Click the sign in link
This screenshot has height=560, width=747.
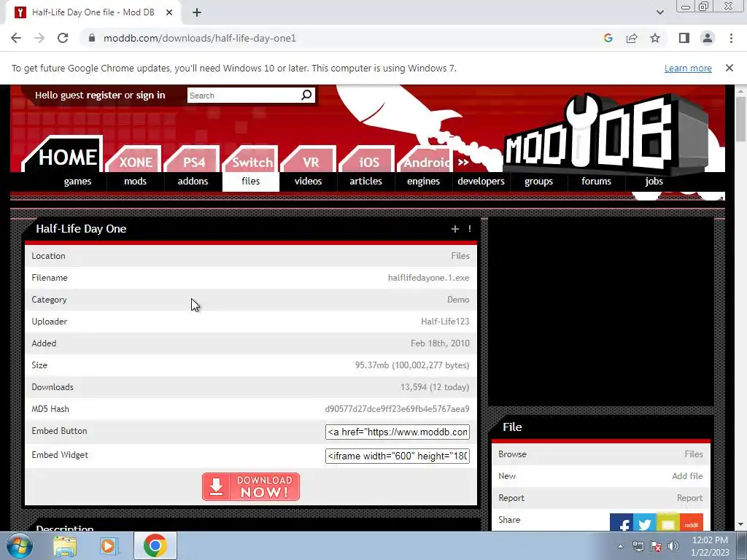pyautogui.click(x=150, y=96)
